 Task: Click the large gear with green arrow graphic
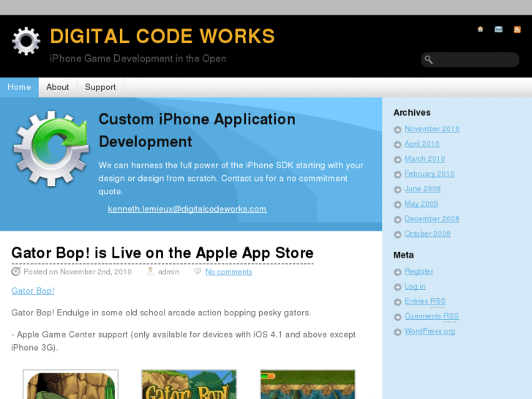(x=51, y=149)
